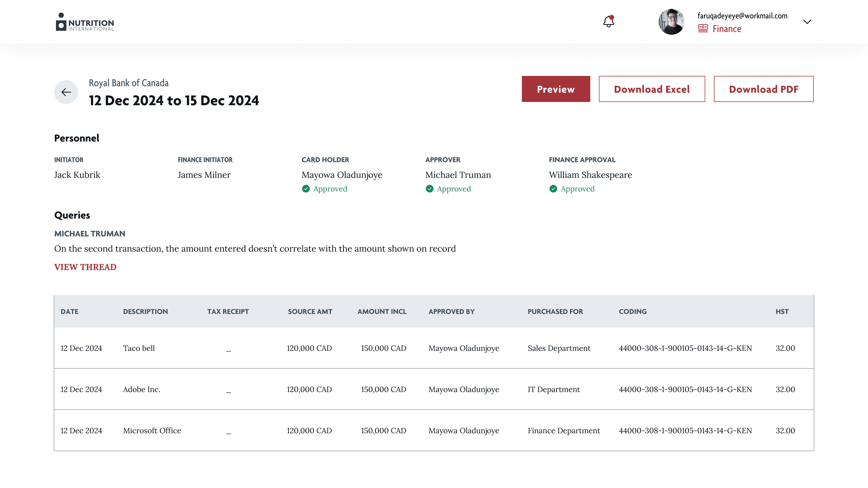Click approver name in Taco bell row

[464, 348]
